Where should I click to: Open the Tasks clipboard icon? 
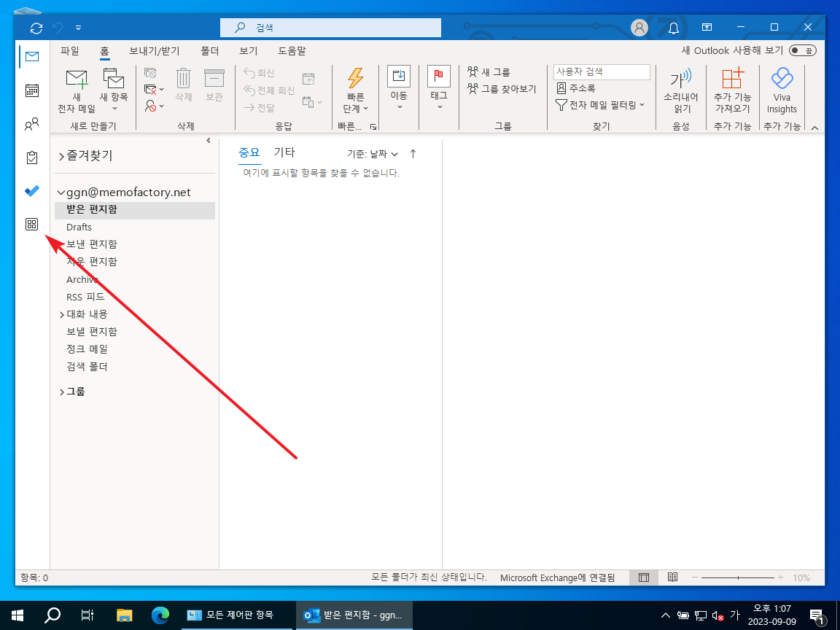pos(31,157)
